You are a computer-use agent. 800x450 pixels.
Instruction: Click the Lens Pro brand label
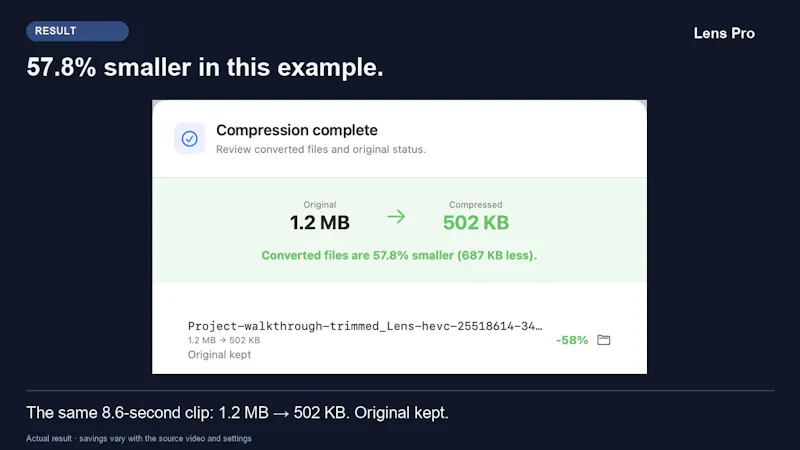point(724,33)
